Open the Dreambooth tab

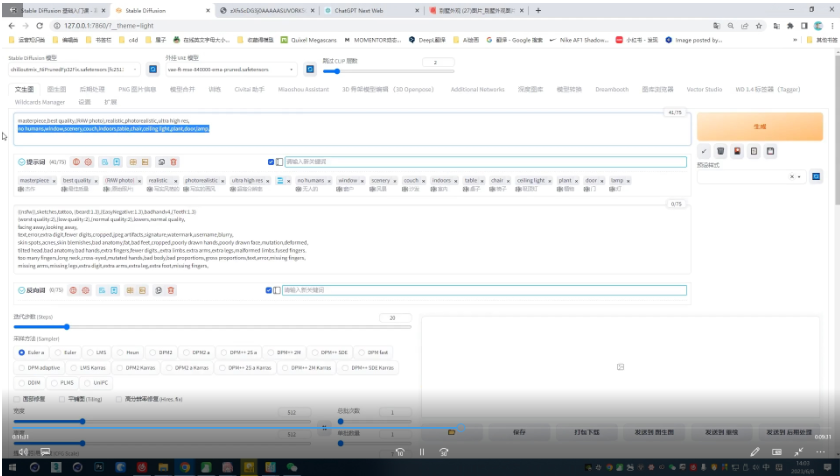(612, 89)
